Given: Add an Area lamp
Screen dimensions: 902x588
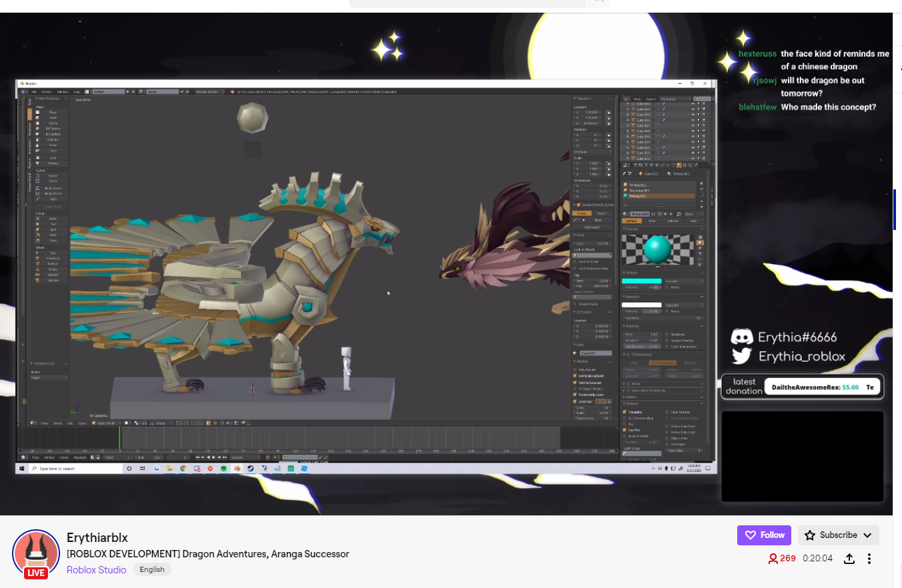Looking at the screenshot, I should pos(51,241).
